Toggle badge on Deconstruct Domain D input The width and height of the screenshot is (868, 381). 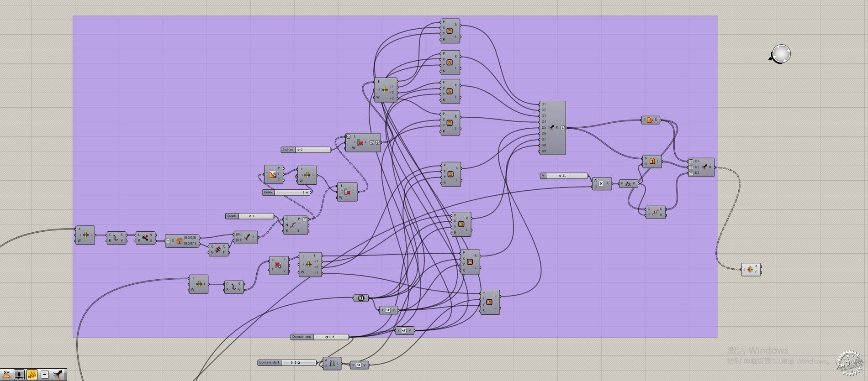click(168, 241)
